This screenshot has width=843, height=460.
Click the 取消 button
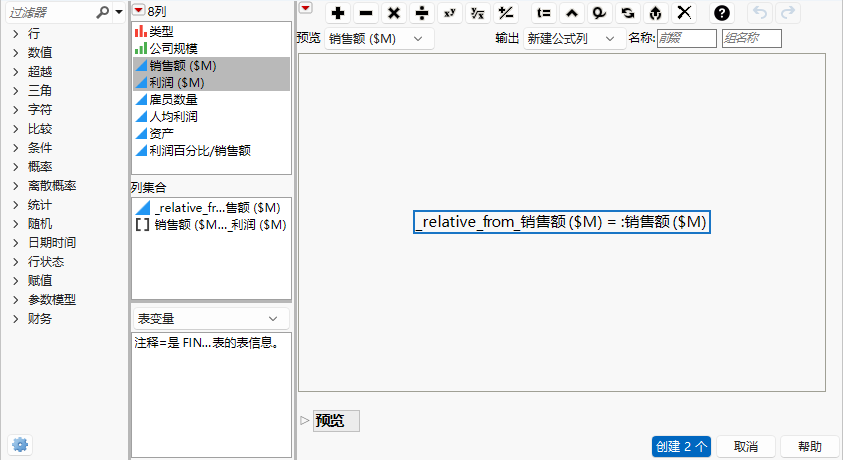pos(746,447)
